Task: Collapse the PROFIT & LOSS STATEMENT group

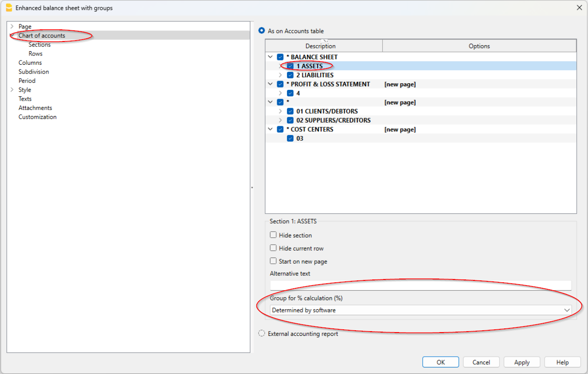Action: (270, 84)
